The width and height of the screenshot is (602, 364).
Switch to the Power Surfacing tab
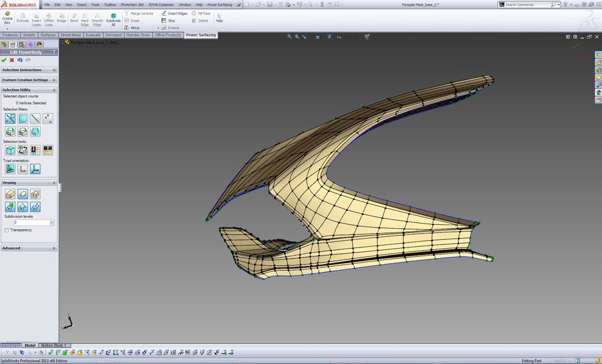coord(200,35)
